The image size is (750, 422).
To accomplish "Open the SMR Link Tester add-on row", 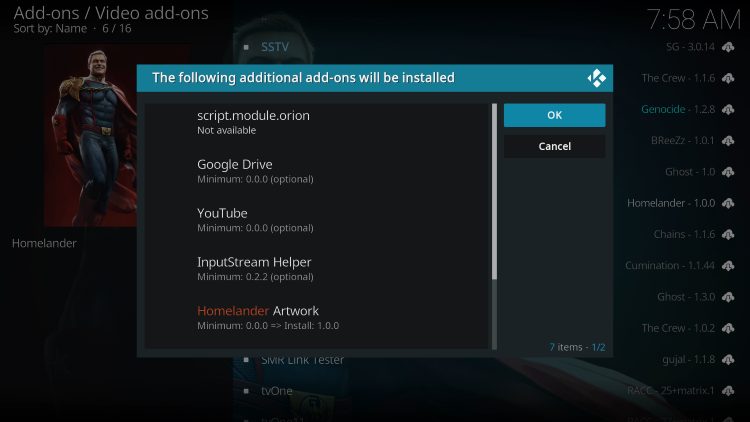I will tap(302, 360).
